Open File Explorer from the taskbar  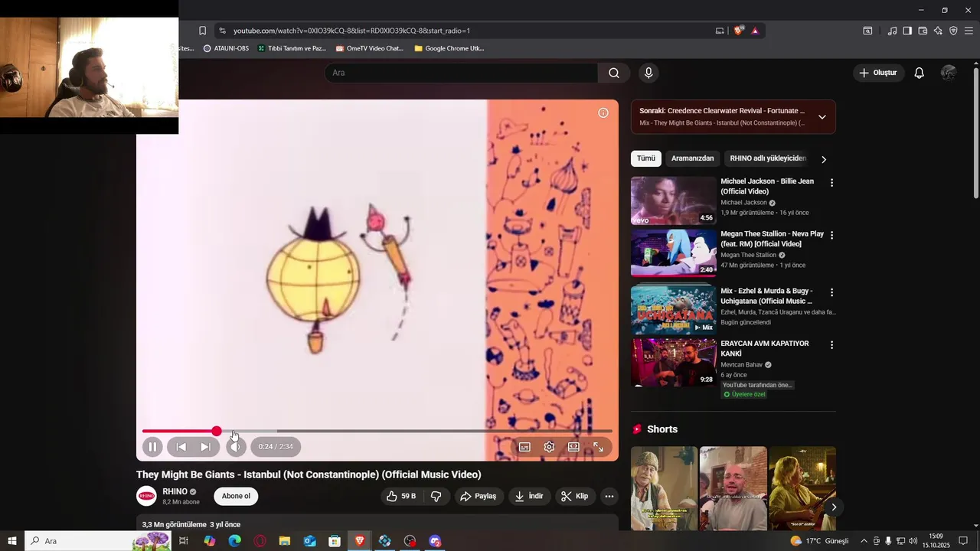tap(285, 541)
